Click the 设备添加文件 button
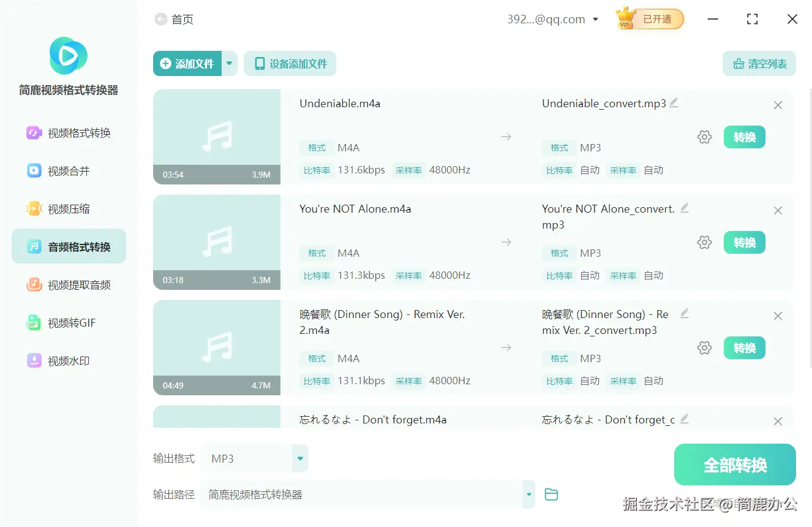 click(290, 63)
